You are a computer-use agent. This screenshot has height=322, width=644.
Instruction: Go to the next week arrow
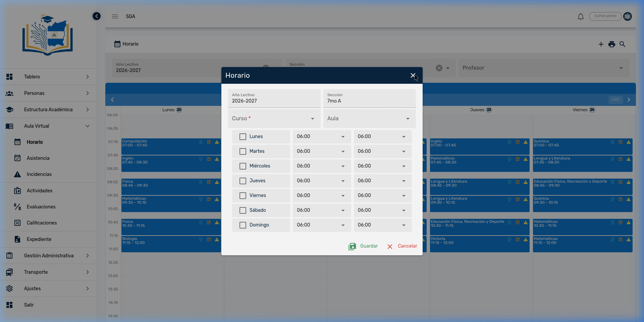(x=629, y=100)
